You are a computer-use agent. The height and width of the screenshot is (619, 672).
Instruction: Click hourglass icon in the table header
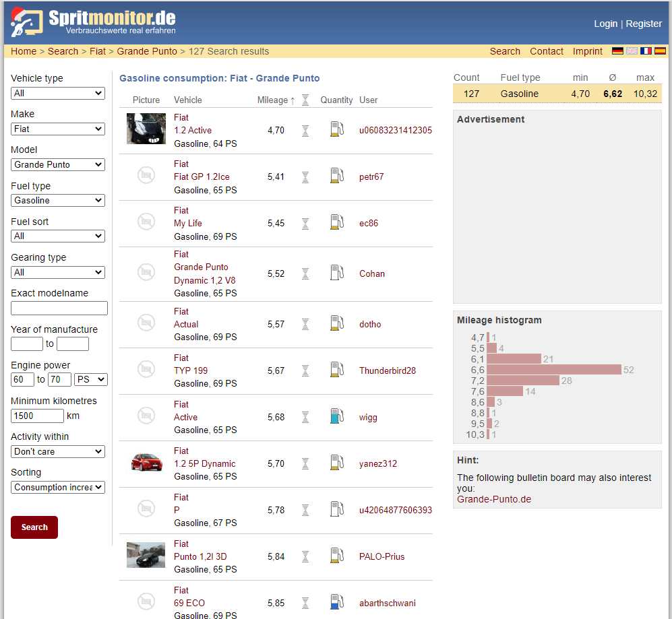(305, 100)
